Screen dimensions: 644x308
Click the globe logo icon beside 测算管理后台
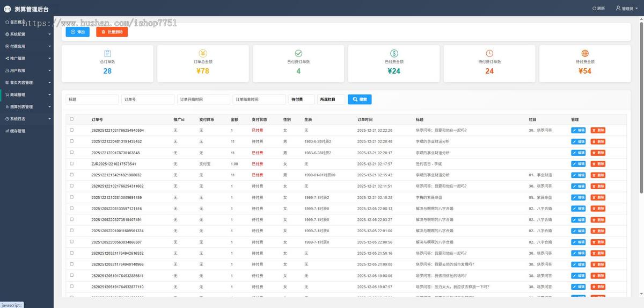(7, 9)
